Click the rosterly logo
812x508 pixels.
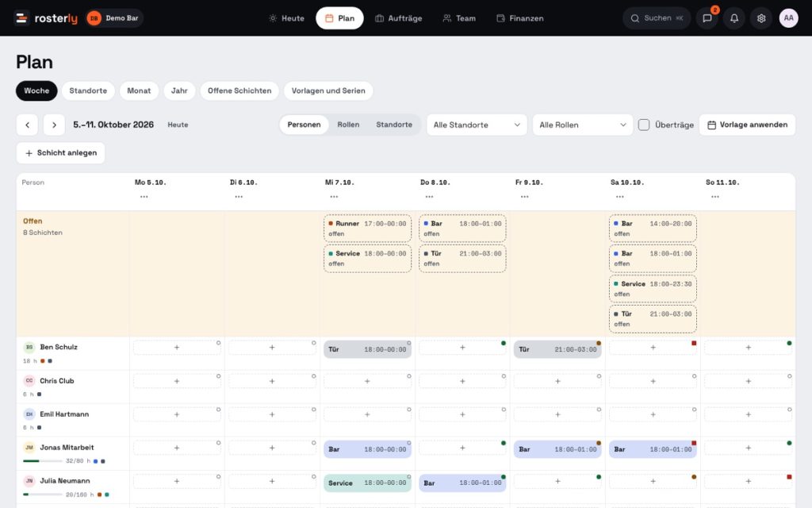tap(46, 18)
